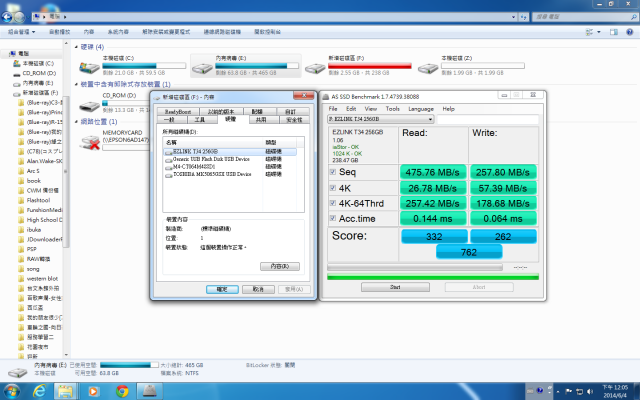Screen dimensions: 640x400
Task: Select Generic USB Flash Disk USB Device row
Action: click(229, 159)
